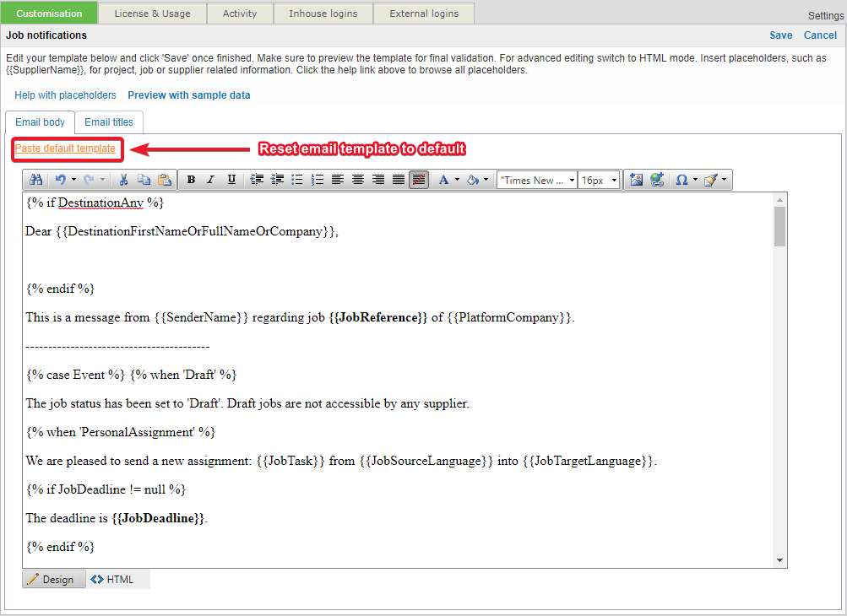
Task: Open the Times New Roman font dropdown
Action: tap(536, 180)
